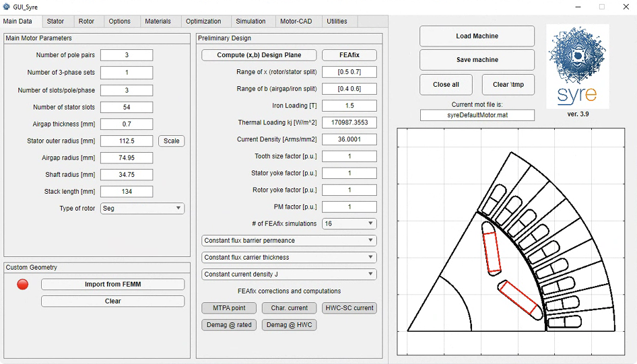Screen dimensions: 637x364
Task: Click the Import from FEMM button
Action: [x=113, y=284]
